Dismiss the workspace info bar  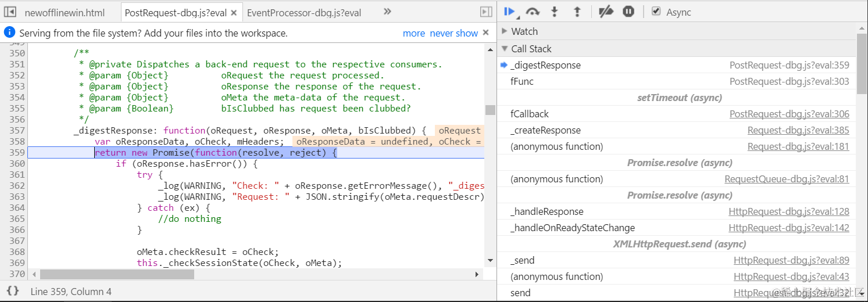click(x=486, y=33)
